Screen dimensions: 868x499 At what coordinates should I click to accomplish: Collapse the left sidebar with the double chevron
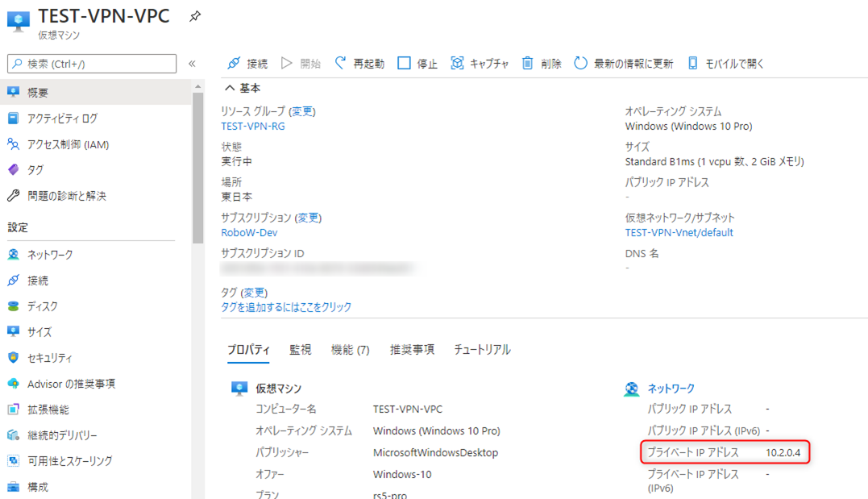pos(192,64)
